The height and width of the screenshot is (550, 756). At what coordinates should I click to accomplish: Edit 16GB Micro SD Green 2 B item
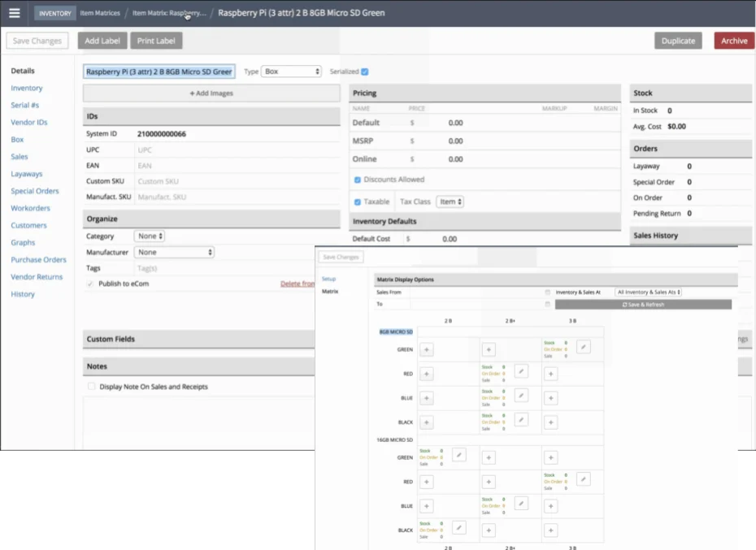click(459, 455)
